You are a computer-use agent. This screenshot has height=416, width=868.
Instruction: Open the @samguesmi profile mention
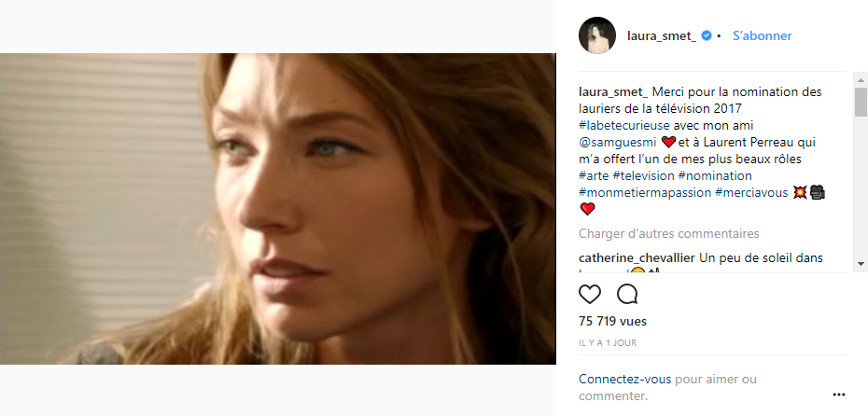pos(618,142)
